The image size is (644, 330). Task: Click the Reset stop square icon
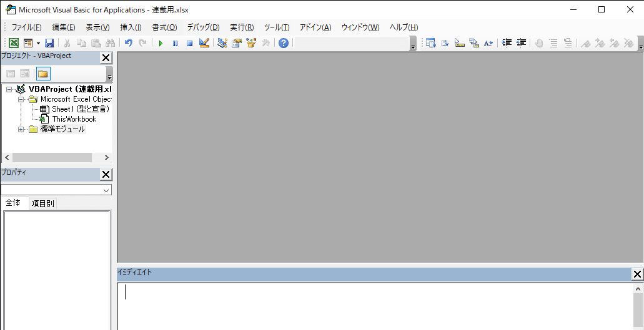(189, 43)
